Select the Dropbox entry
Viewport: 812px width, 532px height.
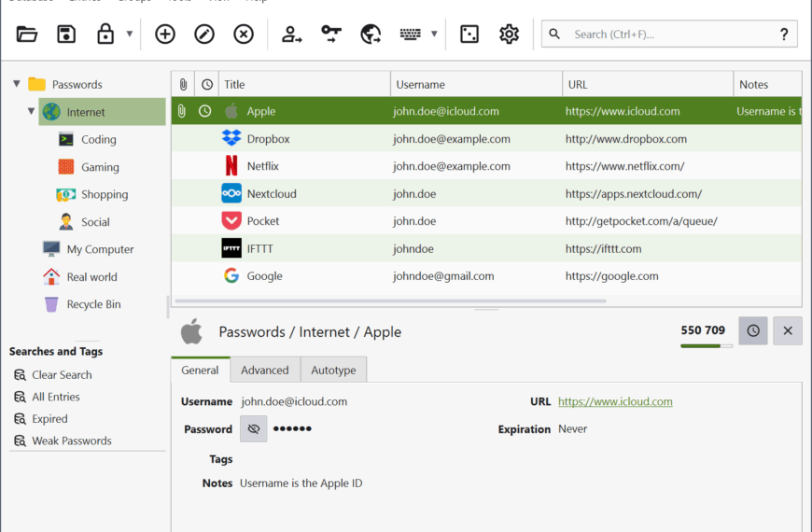pyautogui.click(x=486, y=138)
